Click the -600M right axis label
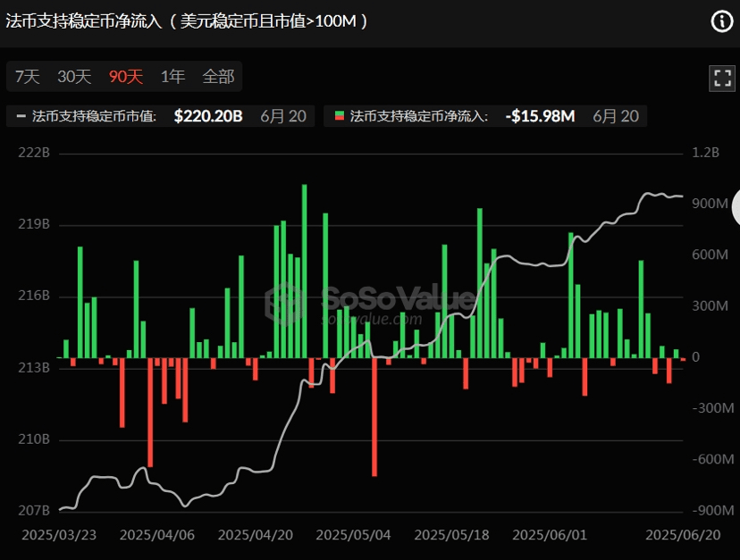Image resolution: width=740 pixels, height=560 pixels. coord(713,459)
